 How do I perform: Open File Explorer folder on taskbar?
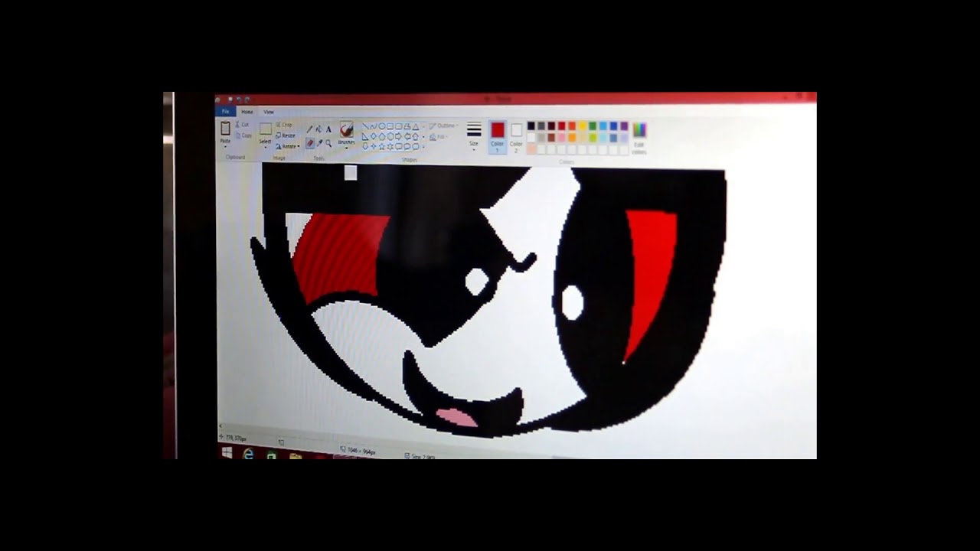[295, 456]
